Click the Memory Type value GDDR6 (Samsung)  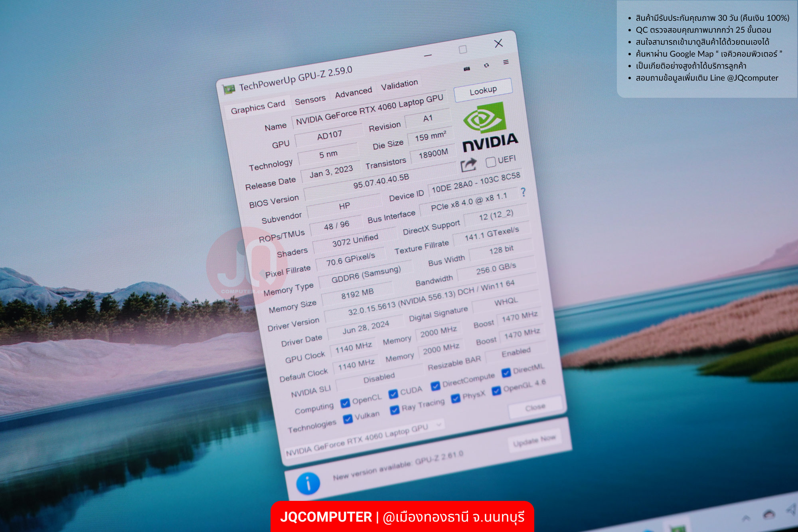366,274
